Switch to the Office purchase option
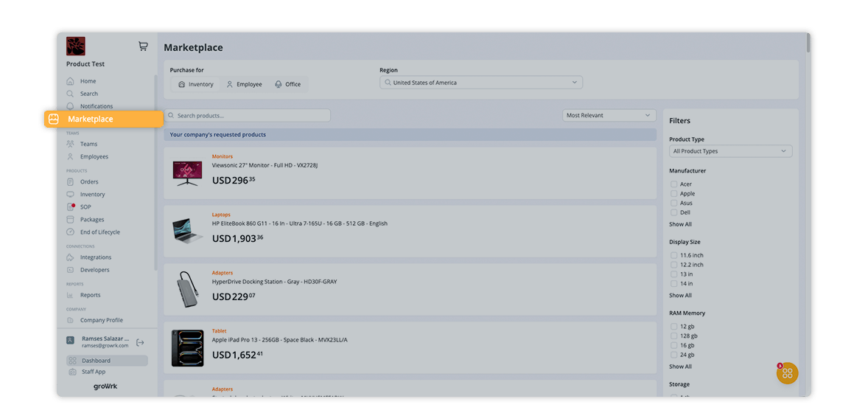Screen dimensions: 868x413 click(287, 85)
